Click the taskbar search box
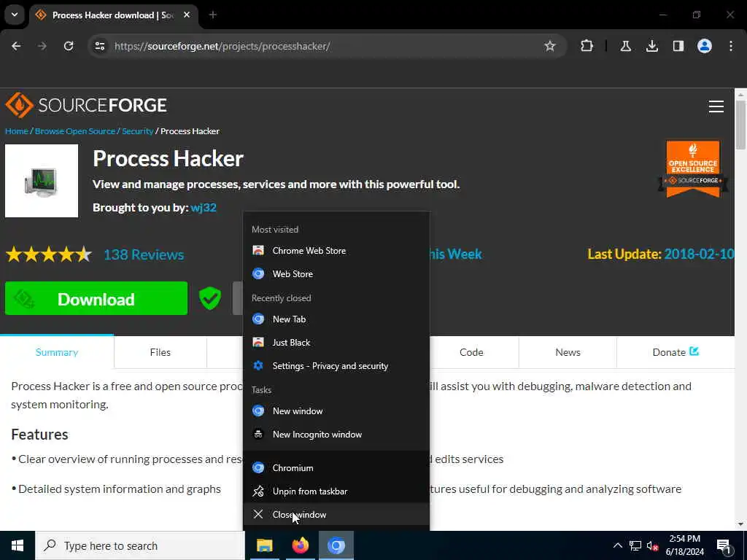The height and width of the screenshot is (560, 747). click(140, 545)
